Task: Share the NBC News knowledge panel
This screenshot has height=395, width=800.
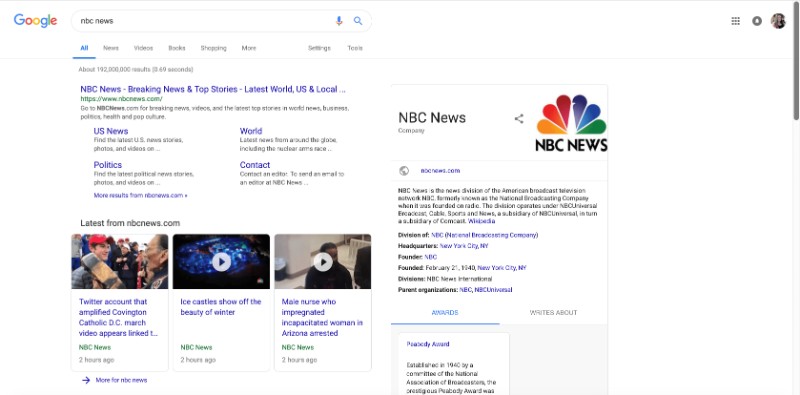Action: click(x=519, y=119)
